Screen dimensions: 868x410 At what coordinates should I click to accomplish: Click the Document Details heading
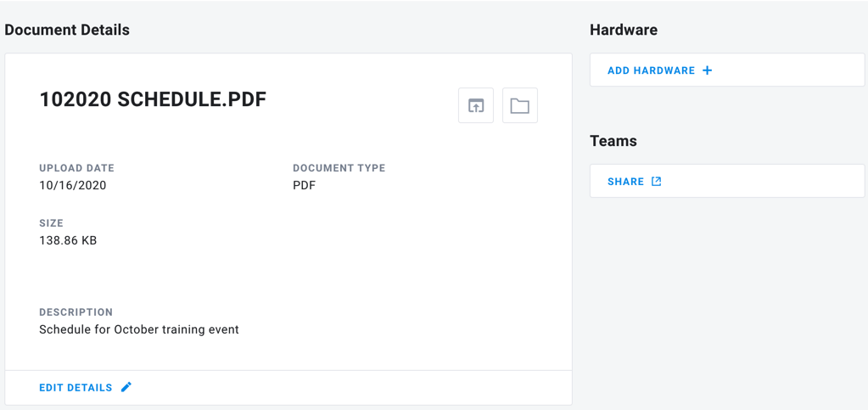click(x=67, y=30)
